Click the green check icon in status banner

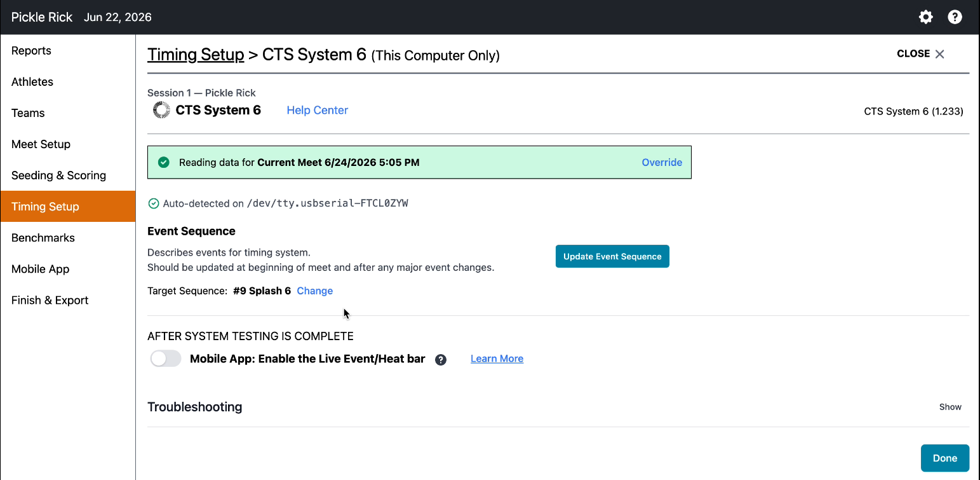[164, 162]
